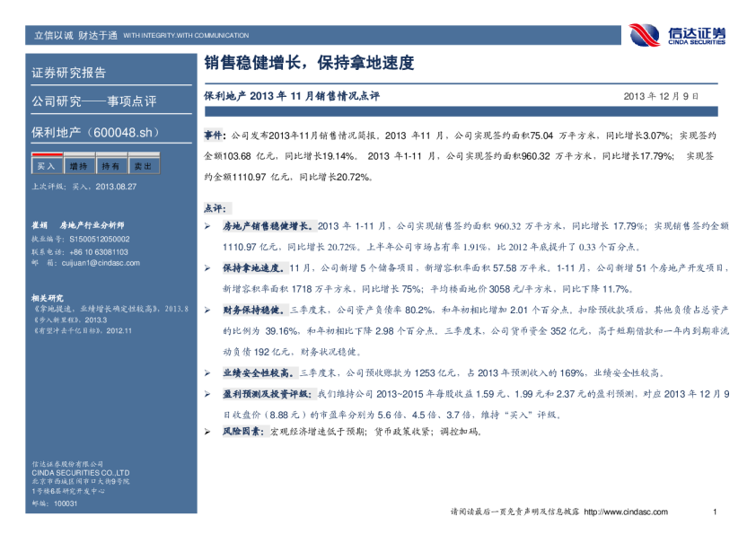Click the Cinda Securities logo icon

tap(644, 34)
